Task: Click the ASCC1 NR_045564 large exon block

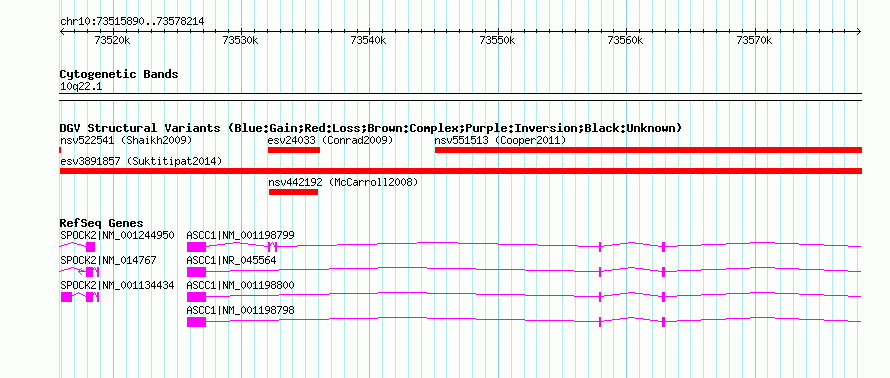Action: 196,272
